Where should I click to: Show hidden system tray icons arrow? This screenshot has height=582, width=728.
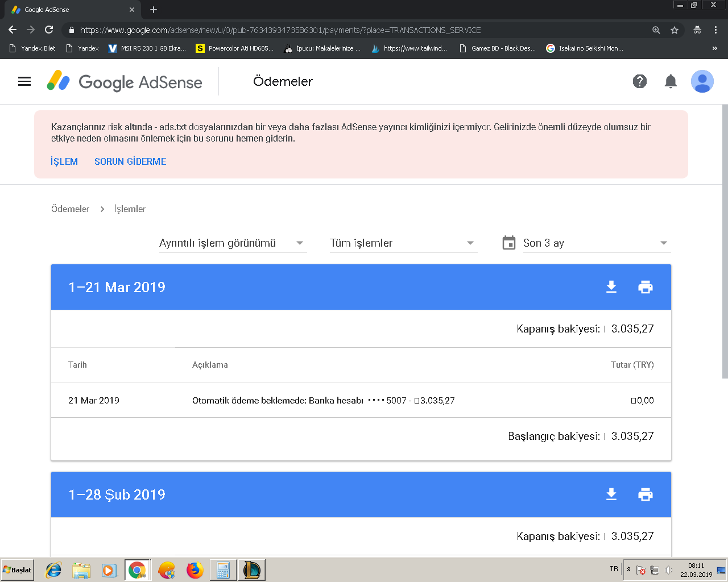click(x=628, y=569)
